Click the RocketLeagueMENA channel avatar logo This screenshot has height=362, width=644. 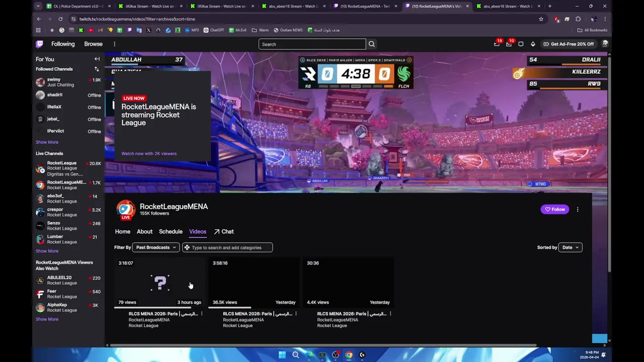(x=126, y=210)
